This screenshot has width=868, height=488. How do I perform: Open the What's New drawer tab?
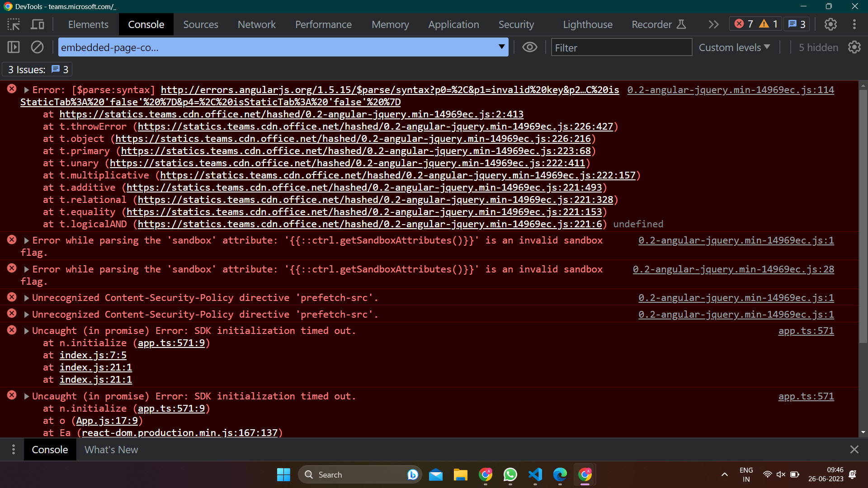tap(111, 450)
